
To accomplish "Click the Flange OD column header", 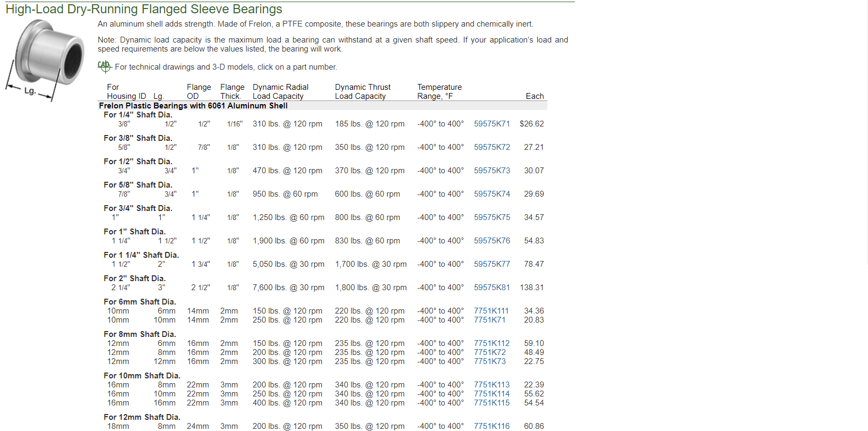I will click(199, 91).
